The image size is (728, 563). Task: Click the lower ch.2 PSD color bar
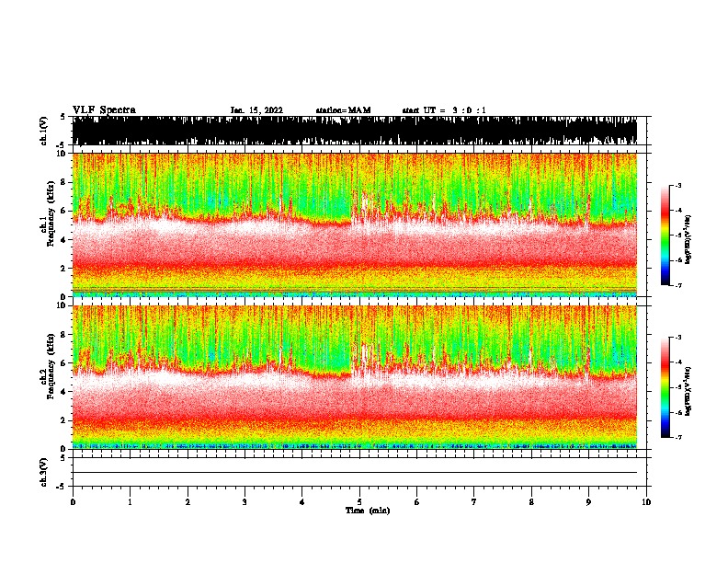(665, 387)
